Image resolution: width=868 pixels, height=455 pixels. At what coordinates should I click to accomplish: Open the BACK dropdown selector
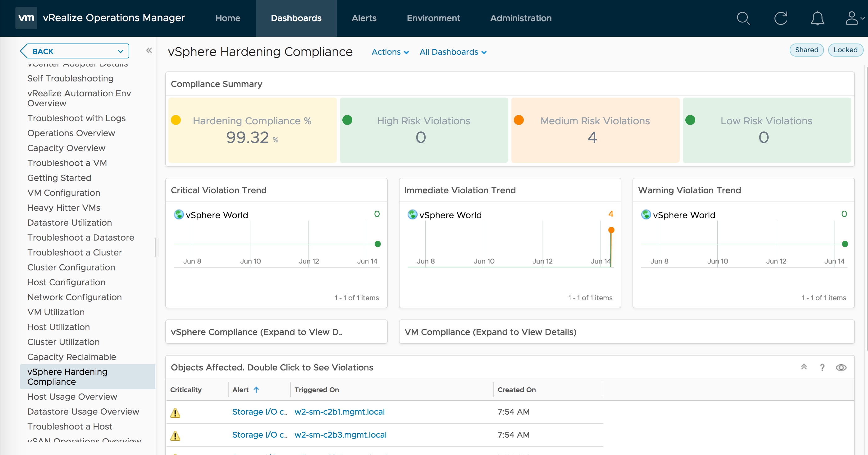tap(75, 51)
